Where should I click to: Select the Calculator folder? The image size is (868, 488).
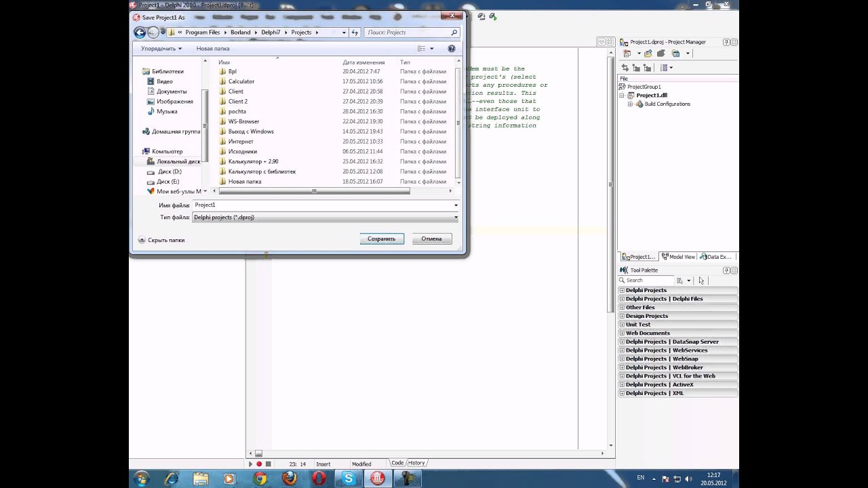[x=241, y=81]
